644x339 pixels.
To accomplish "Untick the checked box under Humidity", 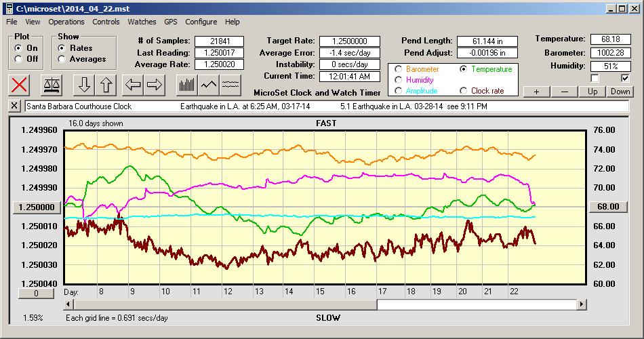I will (625, 78).
